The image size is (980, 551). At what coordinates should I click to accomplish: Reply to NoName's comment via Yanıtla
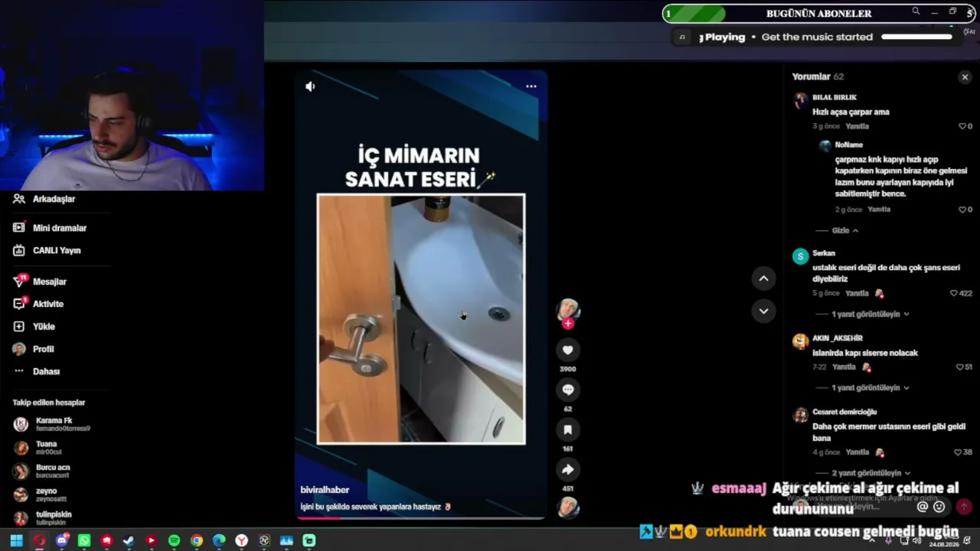[879, 210]
